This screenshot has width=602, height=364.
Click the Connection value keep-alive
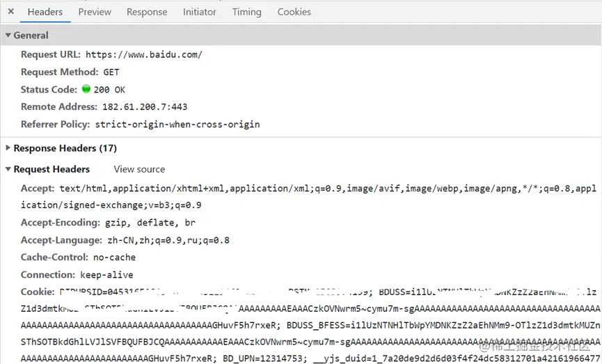click(x=106, y=275)
